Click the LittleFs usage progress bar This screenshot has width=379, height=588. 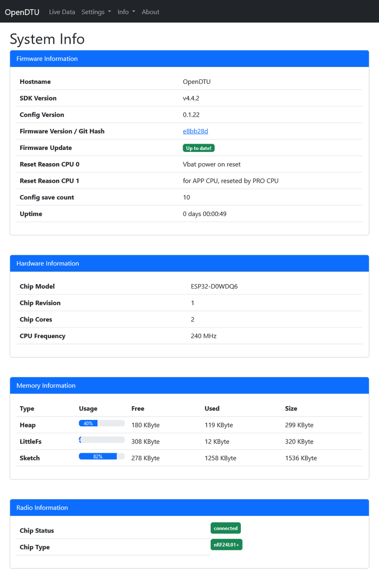click(102, 440)
